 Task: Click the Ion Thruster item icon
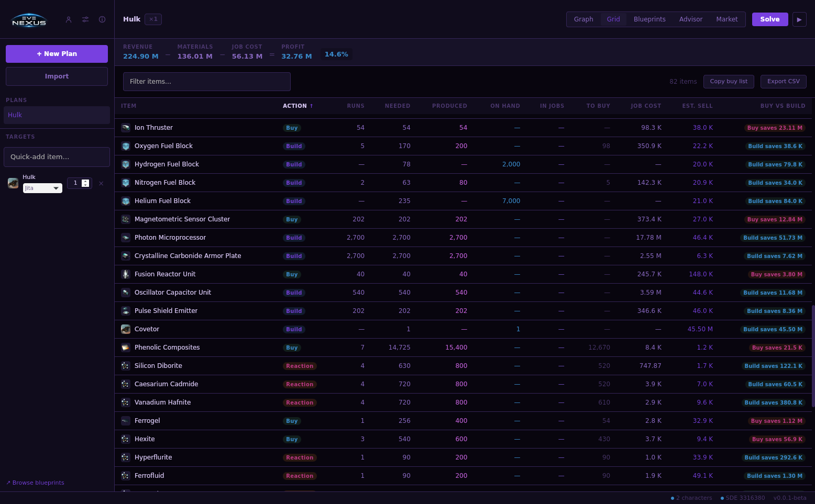tap(126, 128)
